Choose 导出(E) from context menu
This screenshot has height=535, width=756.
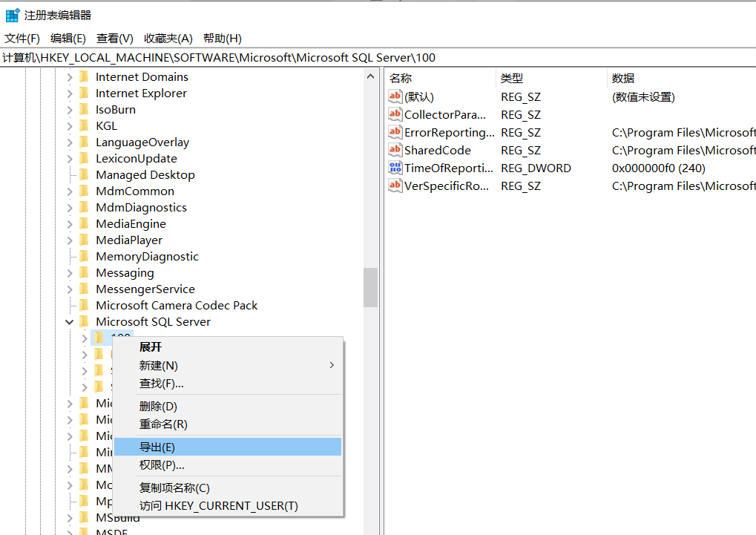click(x=228, y=447)
